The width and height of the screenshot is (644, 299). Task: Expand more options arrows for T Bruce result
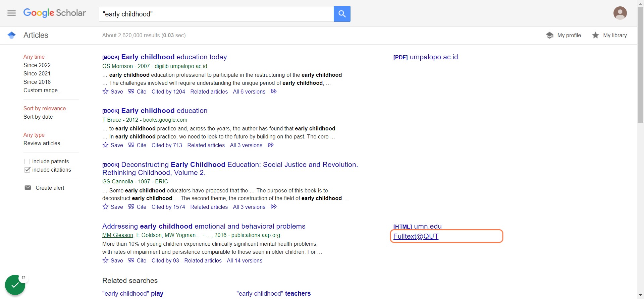pyautogui.click(x=271, y=145)
